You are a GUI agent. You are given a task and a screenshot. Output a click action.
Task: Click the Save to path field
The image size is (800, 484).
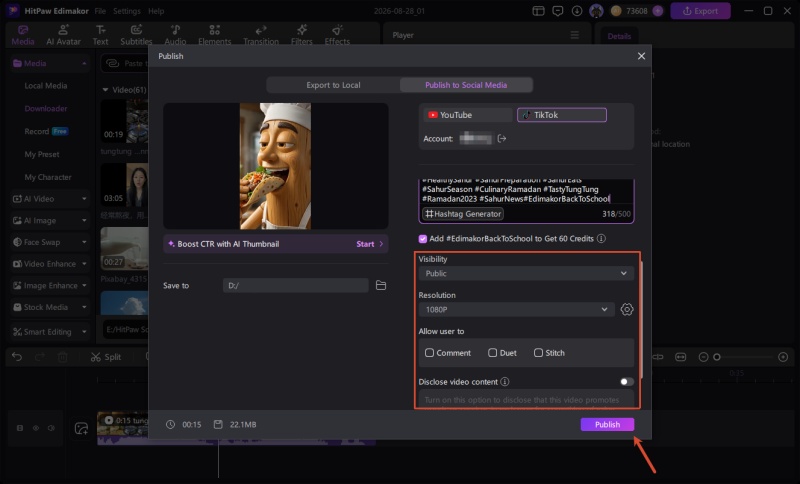coord(295,285)
